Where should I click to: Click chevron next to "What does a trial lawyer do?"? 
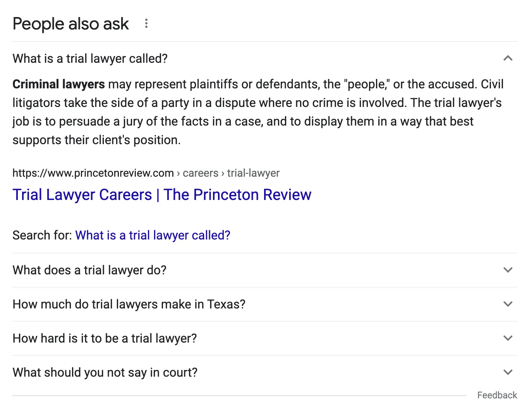[508, 270]
